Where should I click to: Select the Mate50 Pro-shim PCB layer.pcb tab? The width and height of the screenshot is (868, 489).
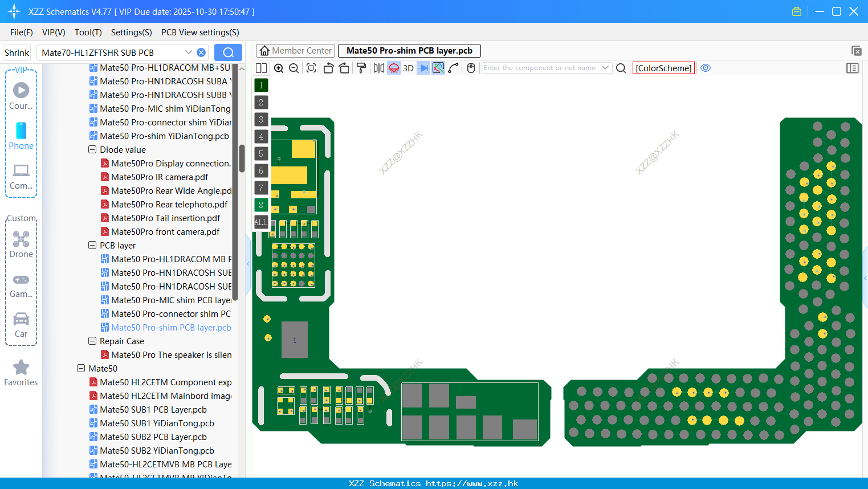pyautogui.click(x=409, y=51)
